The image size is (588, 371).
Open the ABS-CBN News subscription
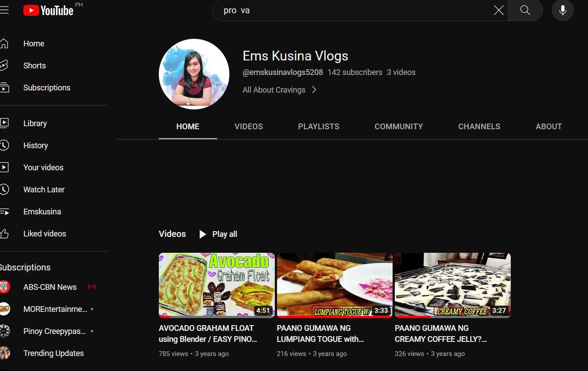click(x=50, y=287)
